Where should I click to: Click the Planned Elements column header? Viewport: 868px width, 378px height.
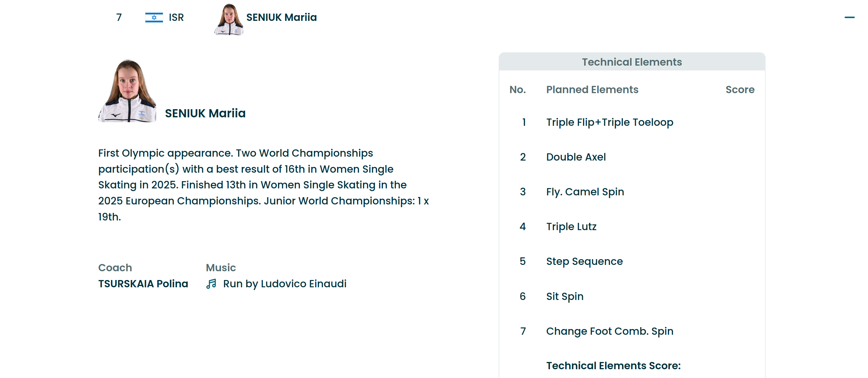(592, 90)
